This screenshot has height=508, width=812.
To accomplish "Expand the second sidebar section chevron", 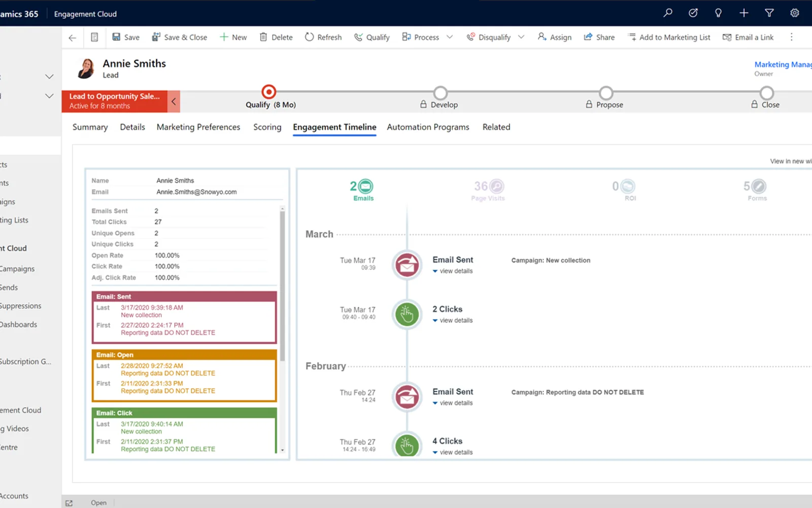I will pyautogui.click(x=49, y=96).
